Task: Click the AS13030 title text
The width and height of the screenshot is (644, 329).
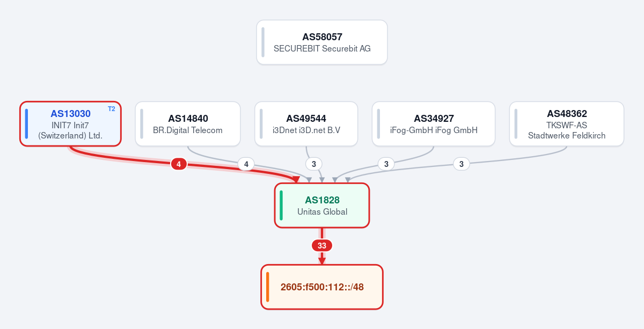Action: pyautogui.click(x=70, y=114)
